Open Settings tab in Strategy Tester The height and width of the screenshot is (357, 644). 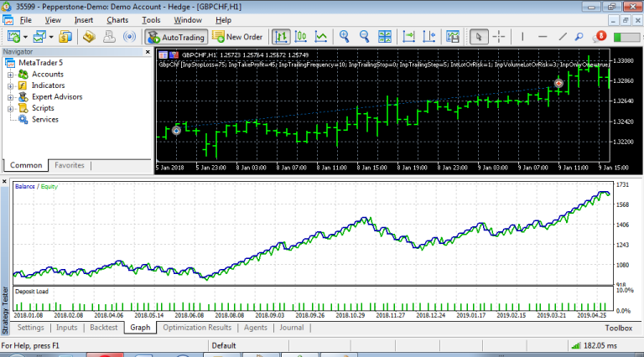pos(30,328)
